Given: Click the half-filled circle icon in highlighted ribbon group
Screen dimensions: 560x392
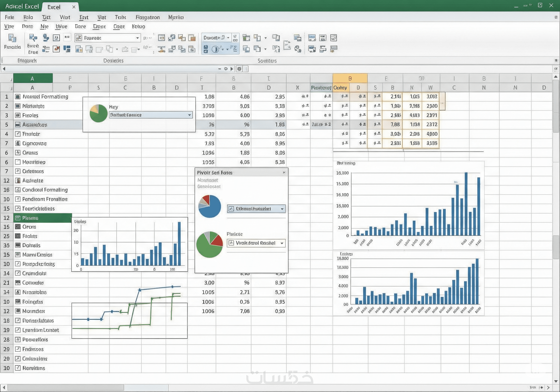Looking at the screenshot, I should point(215,49).
